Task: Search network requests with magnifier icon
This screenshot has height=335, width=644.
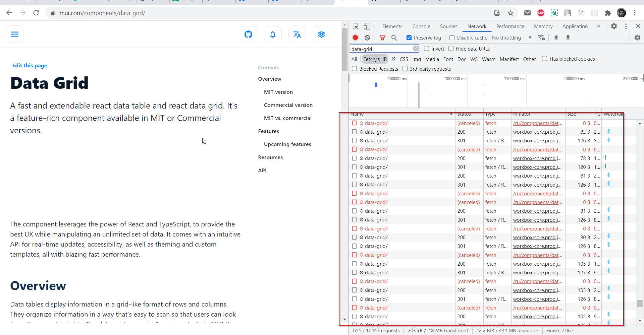Action: pyautogui.click(x=394, y=38)
